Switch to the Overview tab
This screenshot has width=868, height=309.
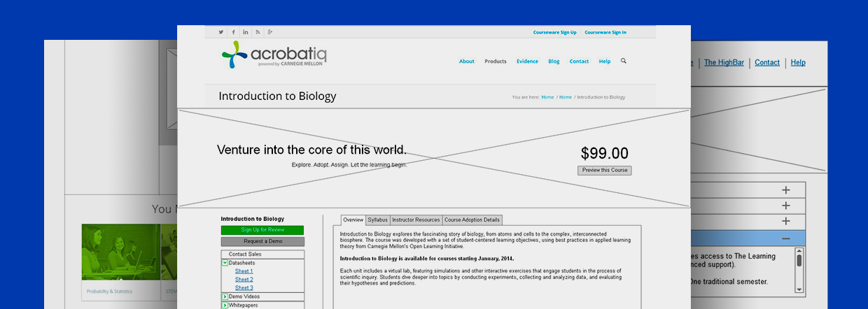(x=353, y=220)
